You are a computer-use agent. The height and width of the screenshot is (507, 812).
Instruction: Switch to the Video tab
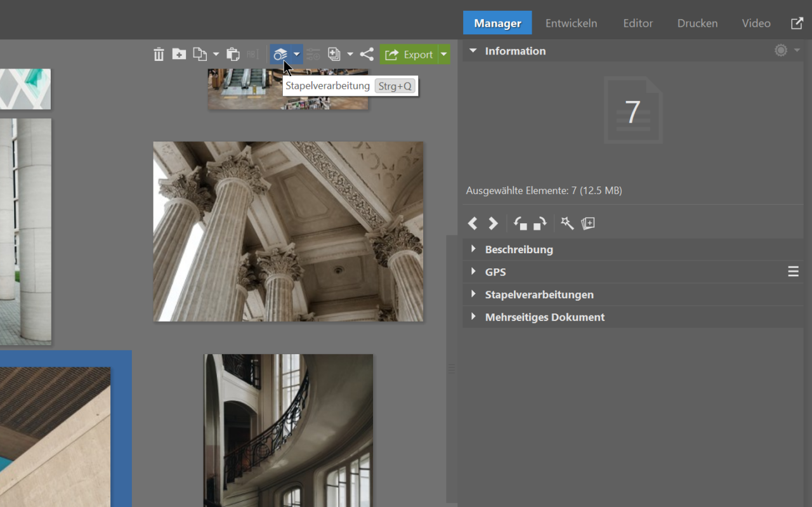coord(756,23)
